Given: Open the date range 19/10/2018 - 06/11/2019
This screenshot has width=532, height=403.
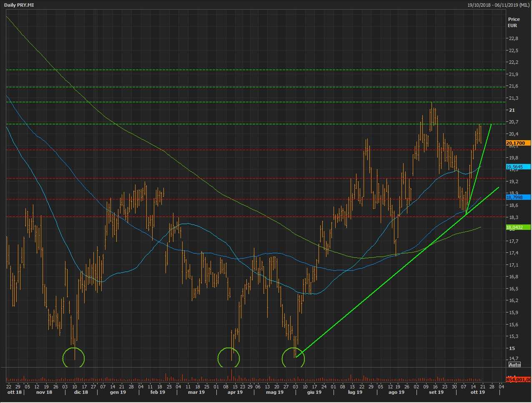Looking at the screenshot, I should [x=498, y=5].
